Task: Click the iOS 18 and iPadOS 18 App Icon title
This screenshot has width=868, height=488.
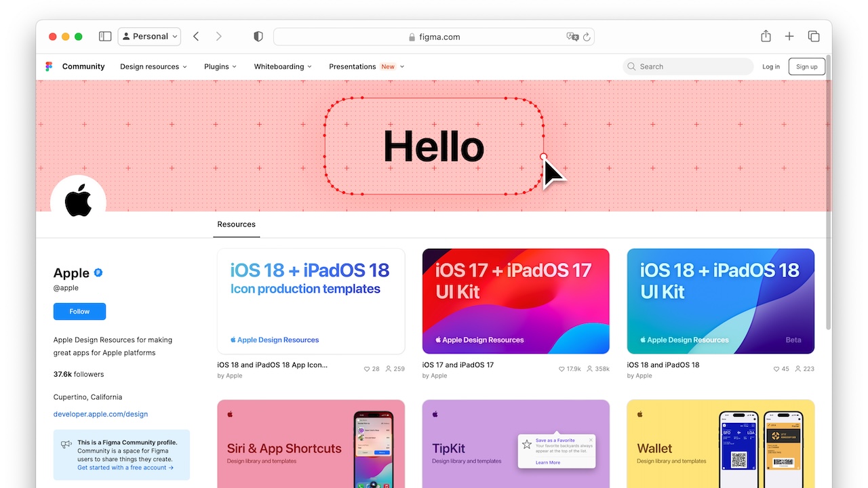Action: [x=273, y=365]
